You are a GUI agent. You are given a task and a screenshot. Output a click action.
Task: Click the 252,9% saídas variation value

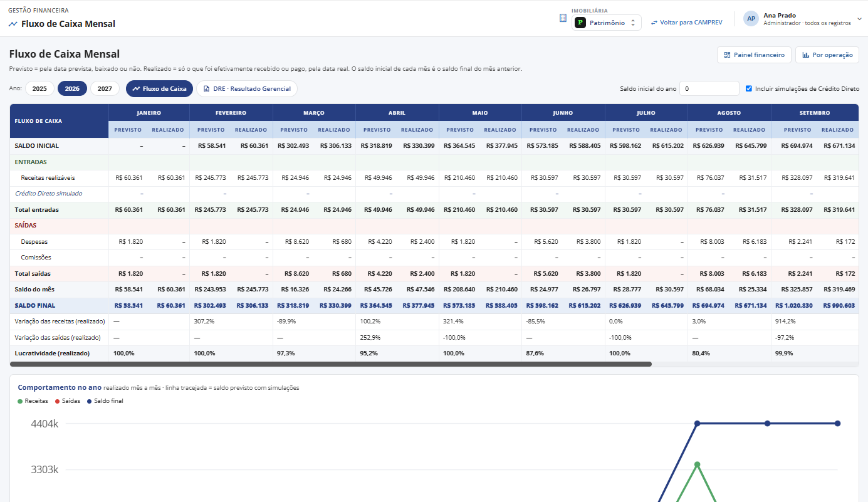[370, 338]
